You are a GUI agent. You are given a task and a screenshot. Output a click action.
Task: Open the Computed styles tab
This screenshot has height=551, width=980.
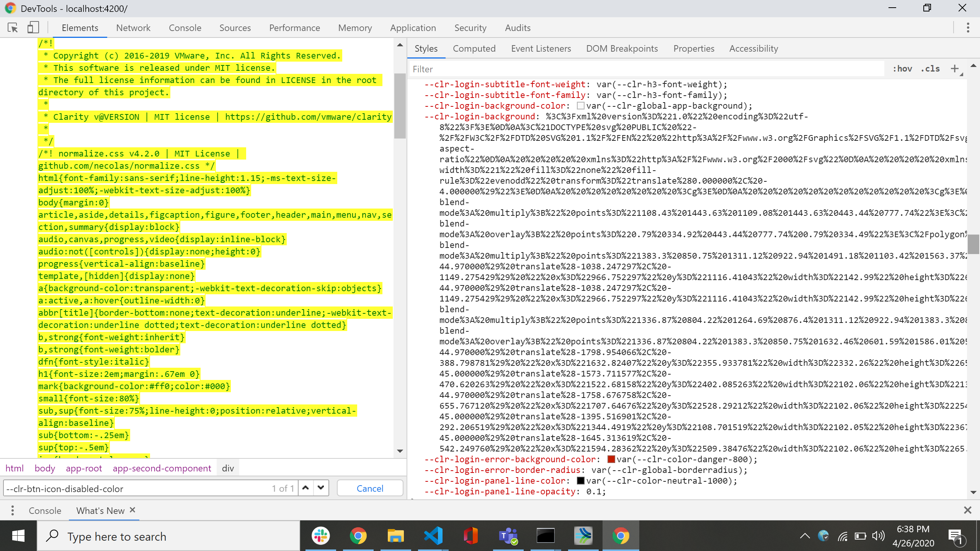coord(474,49)
